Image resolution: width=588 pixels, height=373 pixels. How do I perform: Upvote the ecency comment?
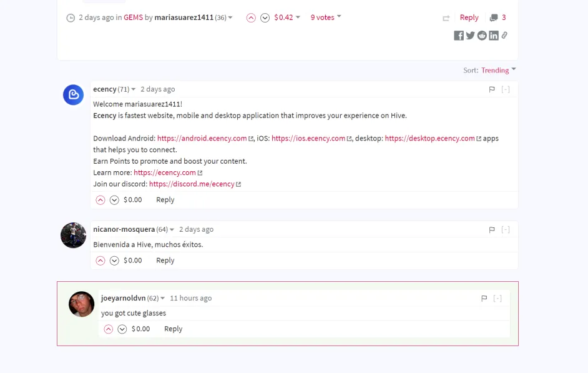(100, 200)
